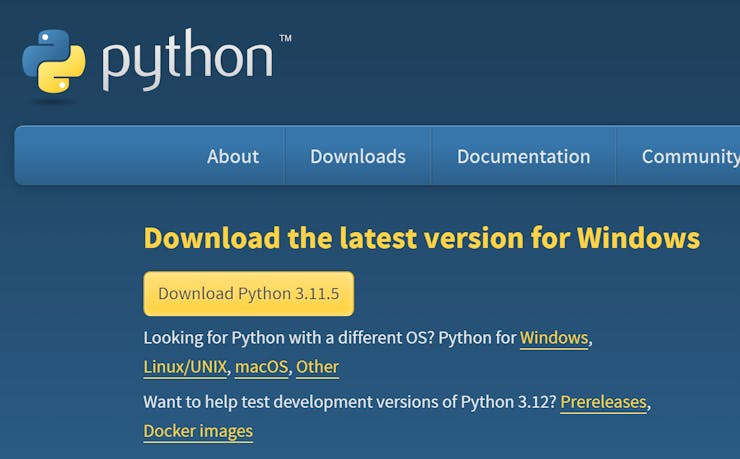Follow the Windows link
Screen dimensions: 740x459
(x=554, y=338)
